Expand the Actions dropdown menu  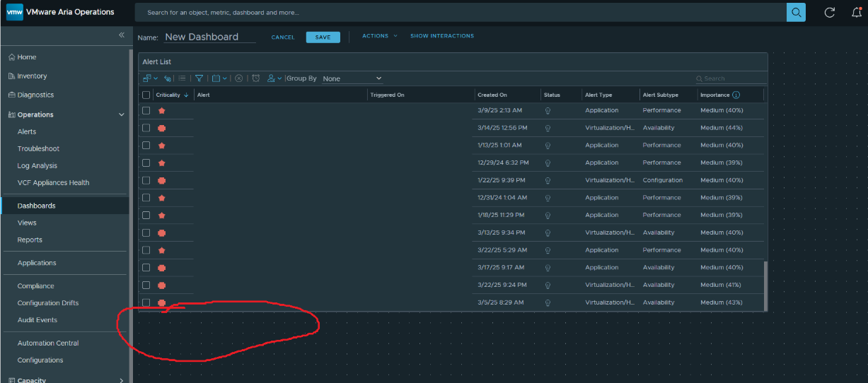(379, 36)
